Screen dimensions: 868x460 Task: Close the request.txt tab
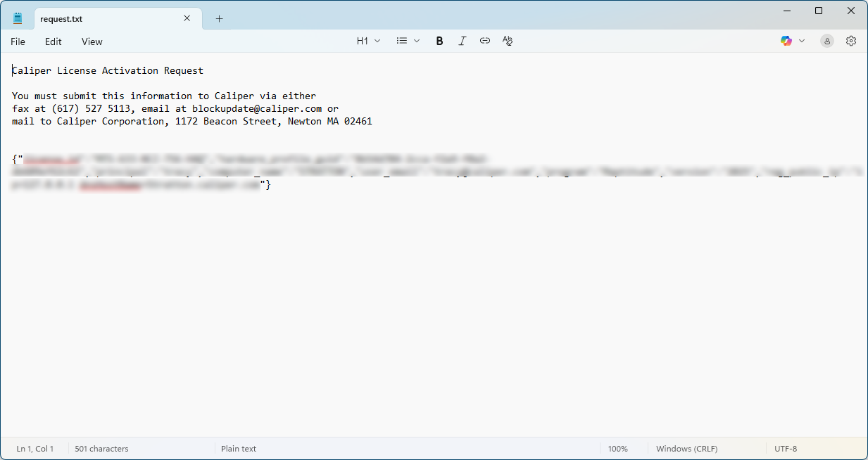(x=187, y=18)
